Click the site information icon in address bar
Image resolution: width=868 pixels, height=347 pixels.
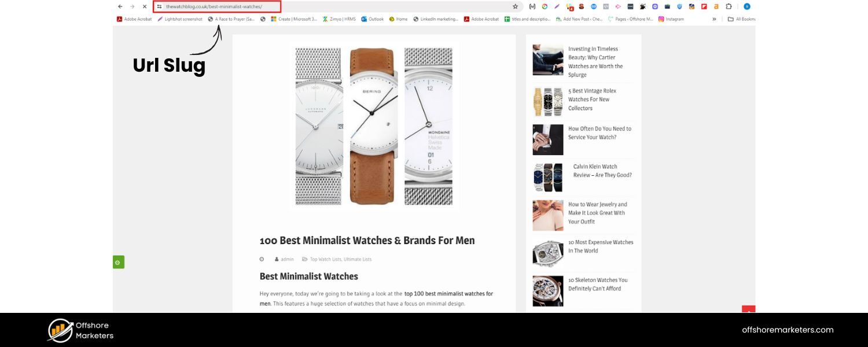(159, 6)
